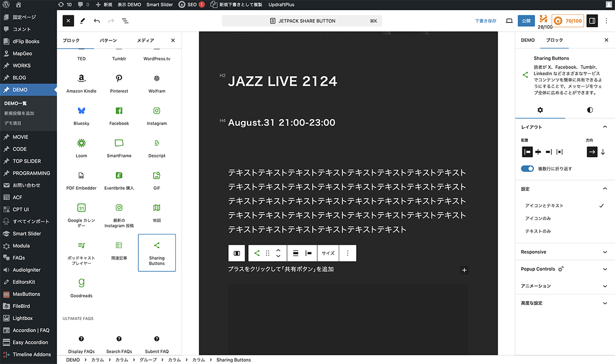Insert the Pinterest embed block
615x364 pixels.
click(x=119, y=83)
